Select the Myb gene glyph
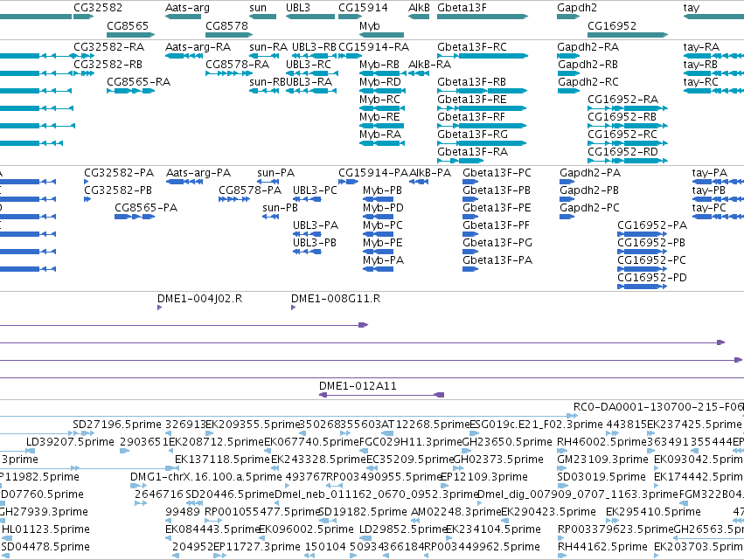744x560 pixels. pyautogui.click(x=381, y=35)
